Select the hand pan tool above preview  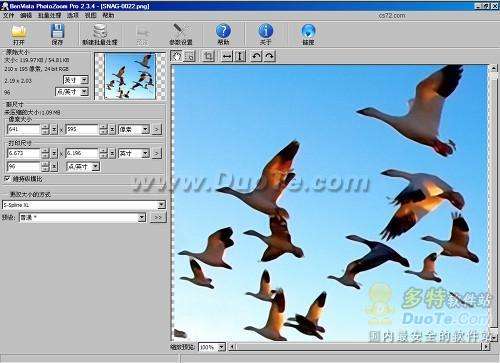(x=177, y=56)
